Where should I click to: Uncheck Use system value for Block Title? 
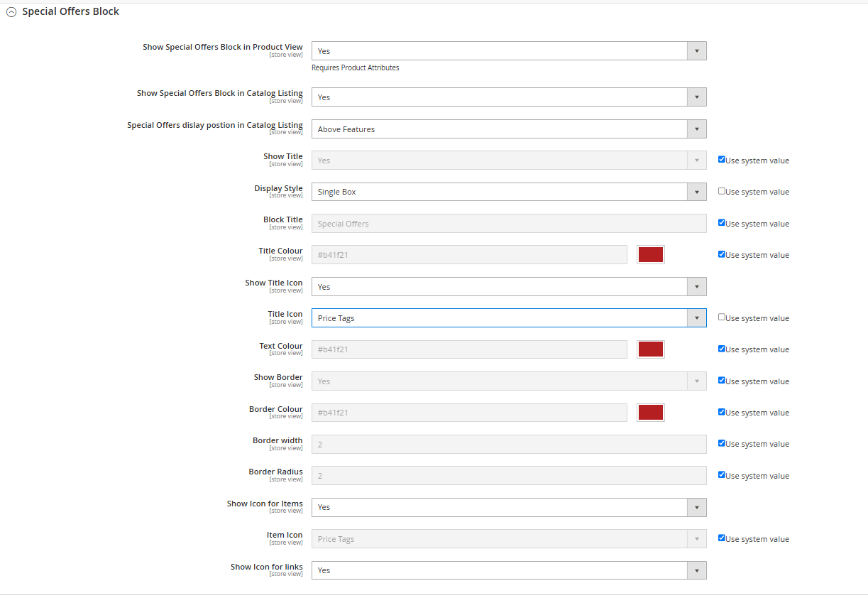(x=722, y=223)
